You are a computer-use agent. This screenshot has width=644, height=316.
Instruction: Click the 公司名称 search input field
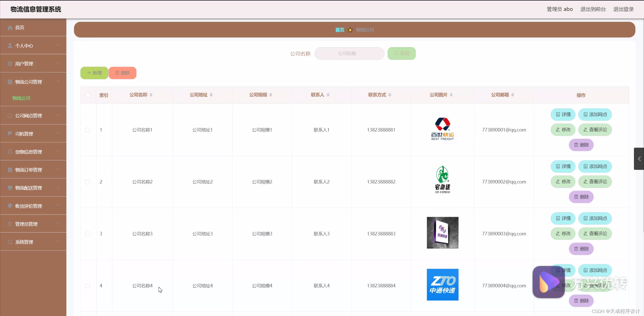pos(349,53)
